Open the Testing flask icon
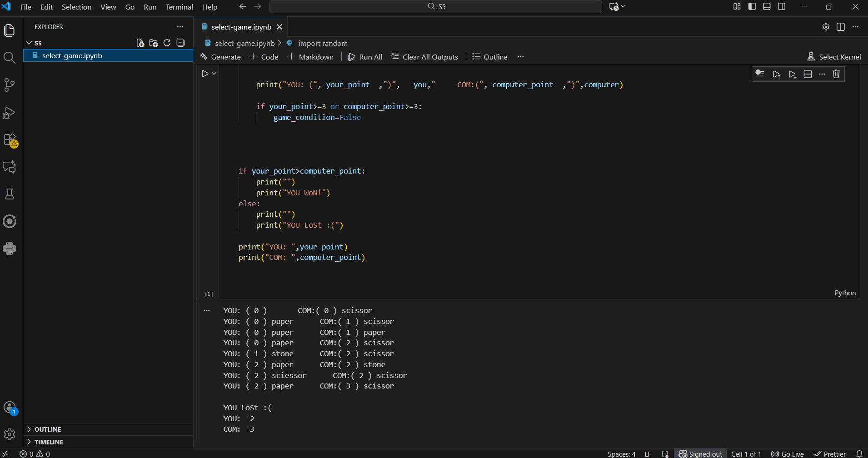 [9, 194]
